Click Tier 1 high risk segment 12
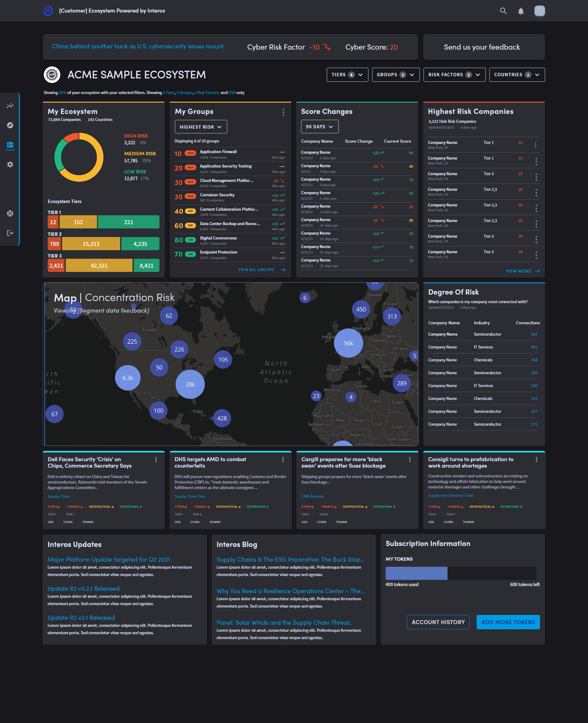This screenshot has width=588, height=723. pyautogui.click(x=53, y=222)
